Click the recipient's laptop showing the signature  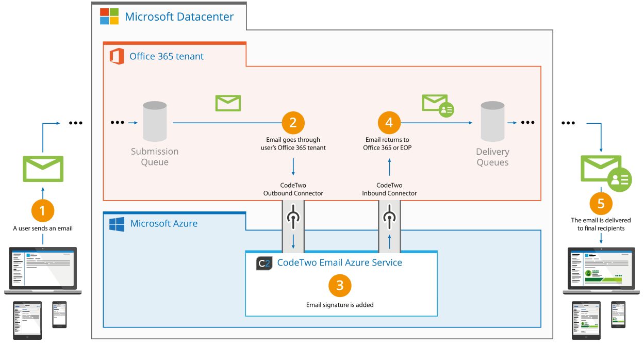tap(601, 271)
